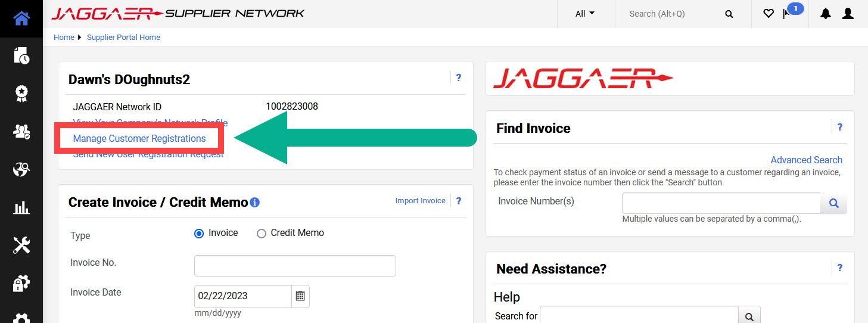Open the award ribbon sidebar icon
Screen dimensions: 868x323
21,94
